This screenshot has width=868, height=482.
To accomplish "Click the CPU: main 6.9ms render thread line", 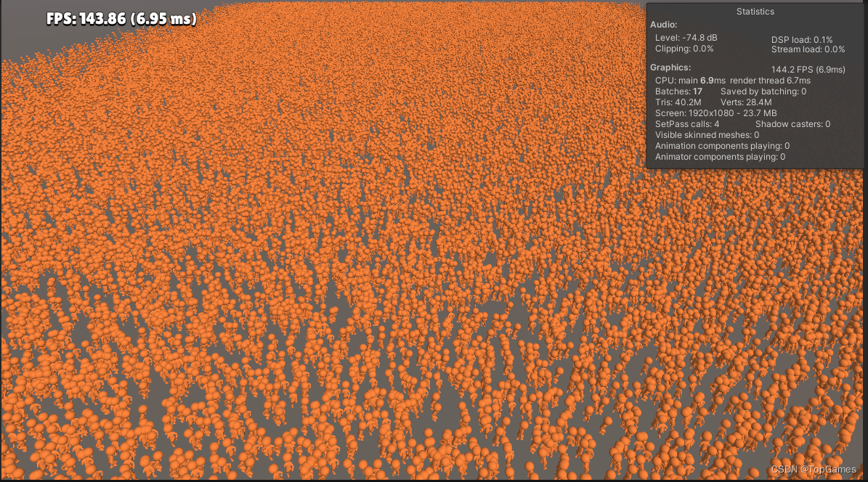I will tap(732, 81).
